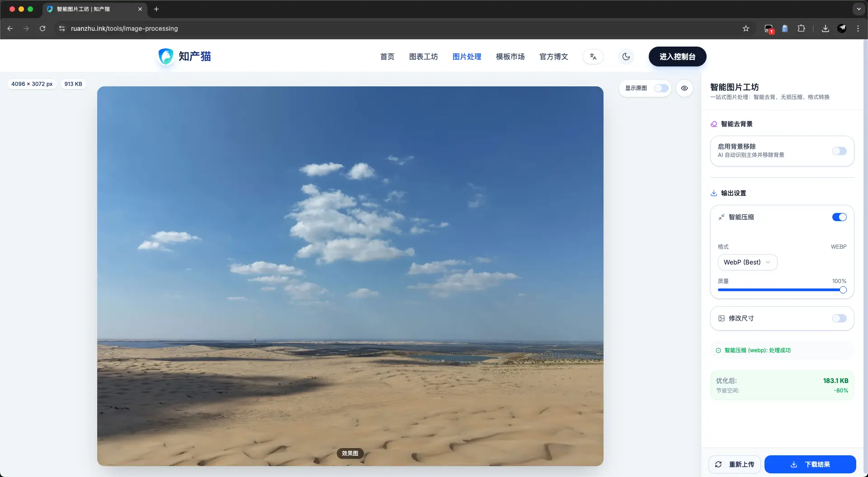The height and width of the screenshot is (477, 868).
Task: Open the Chrome three-dot menu
Action: coord(858,28)
